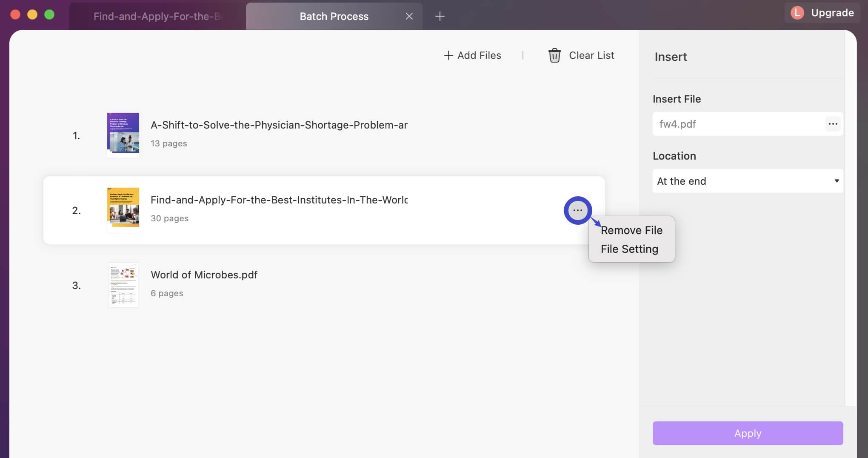Open a new tab with plus icon
Screen dimensions: 868x458
coord(440,16)
